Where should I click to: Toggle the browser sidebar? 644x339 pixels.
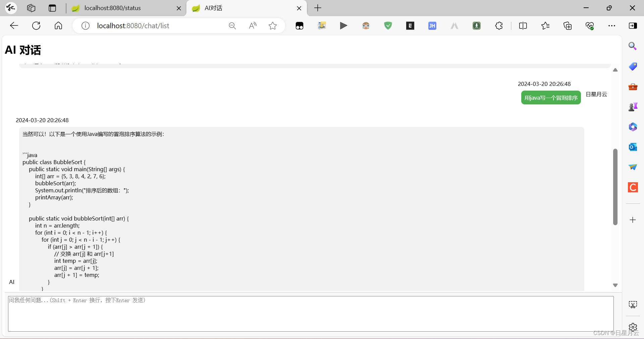coord(633,26)
